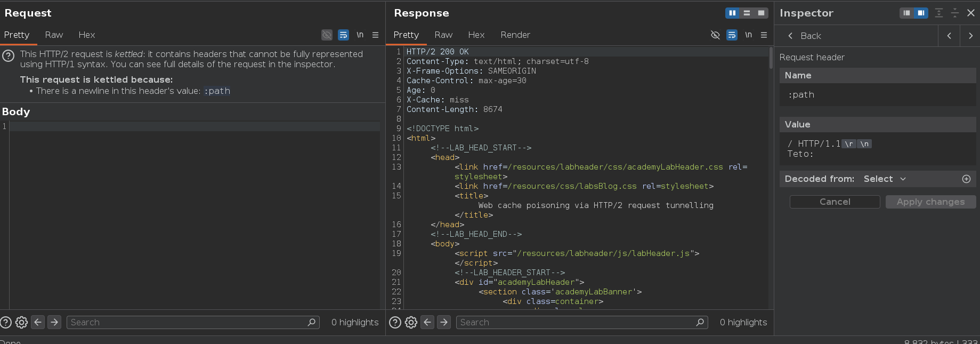Screen dimensions: 980x344
Task: Toggle word wrap in Response editor
Action: [732, 35]
